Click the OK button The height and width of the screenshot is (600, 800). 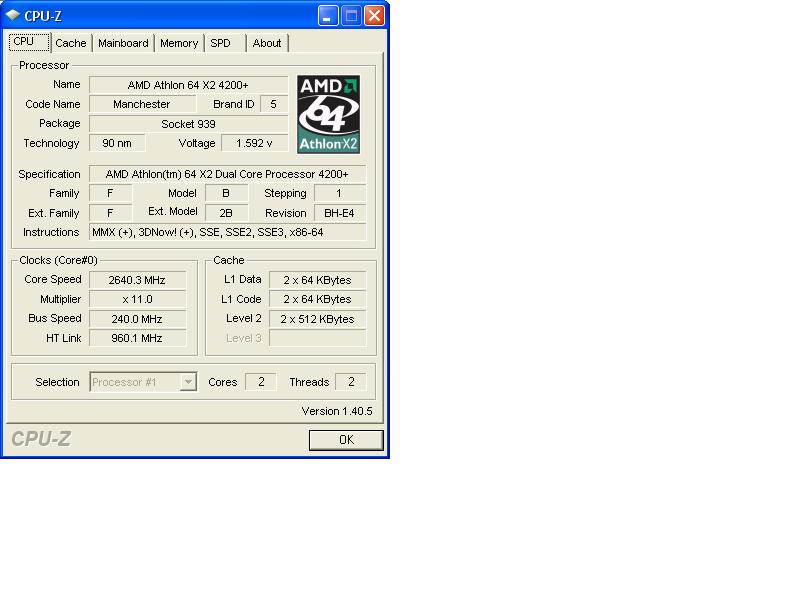point(346,440)
